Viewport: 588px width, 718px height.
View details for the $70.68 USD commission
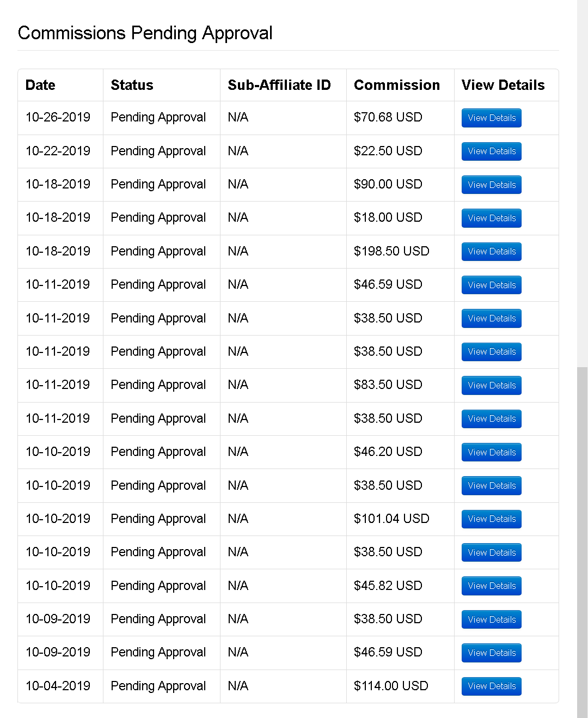(491, 118)
